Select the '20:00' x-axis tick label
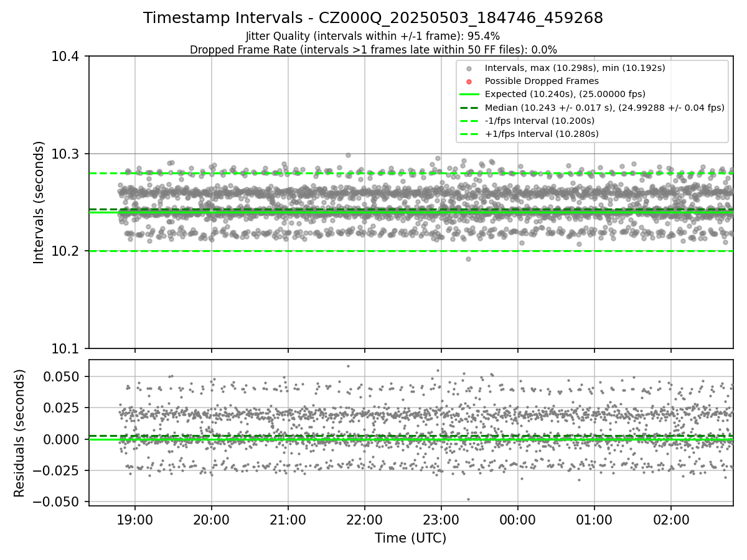Screen dimensions: 747x560 (212, 520)
